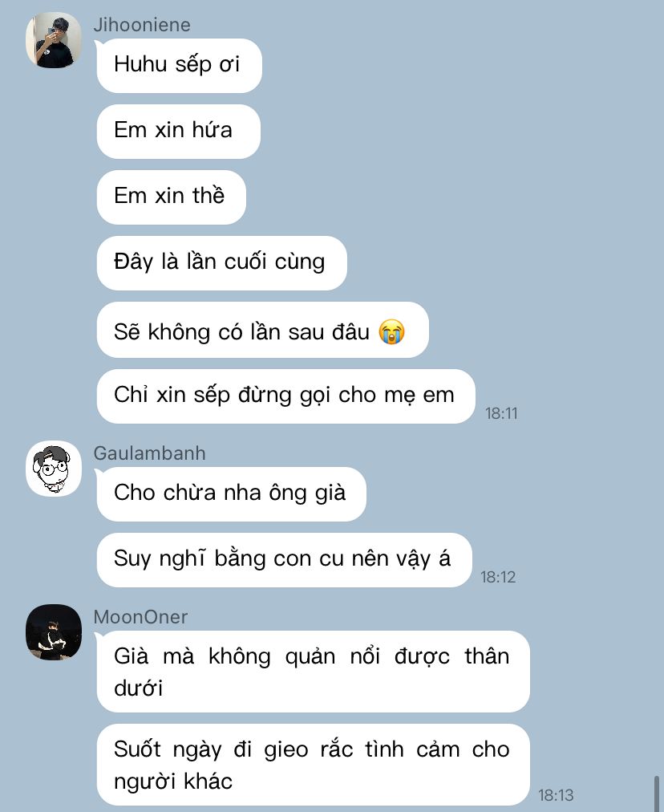This screenshot has width=664, height=812.
Task: Select the "Già mà không quản nổi" message
Action: click(x=313, y=672)
